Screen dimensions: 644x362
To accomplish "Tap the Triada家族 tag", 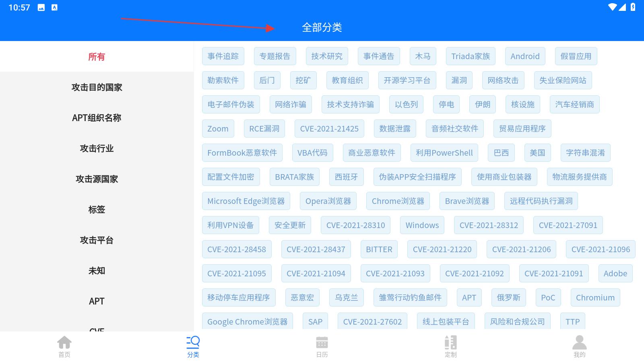I will 471,56.
